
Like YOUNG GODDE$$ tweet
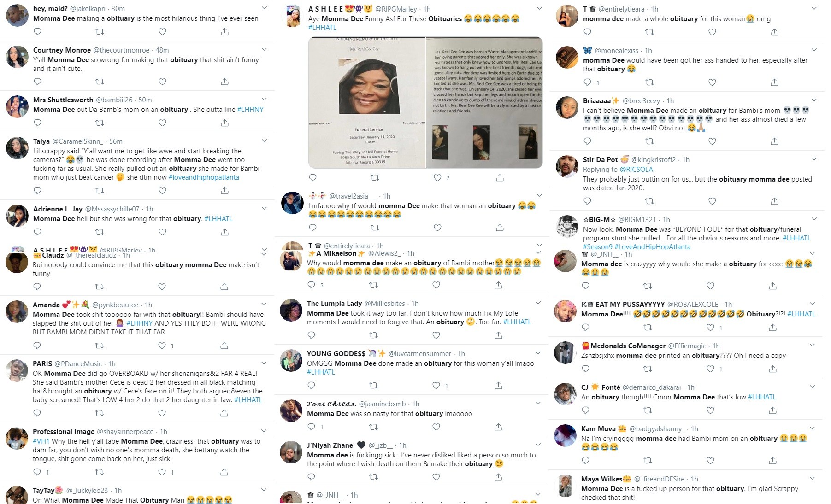point(436,385)
